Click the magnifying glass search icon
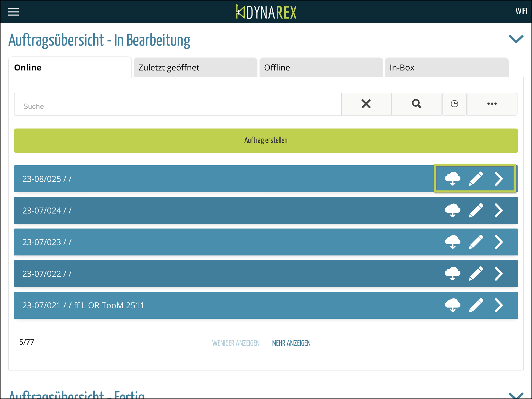This screenshot has width=532, height=399. [x=416, y=104]
